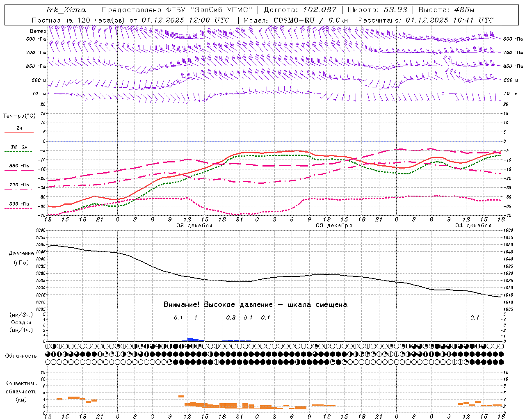Click the Td 2м legend entry

pos(19,147)
